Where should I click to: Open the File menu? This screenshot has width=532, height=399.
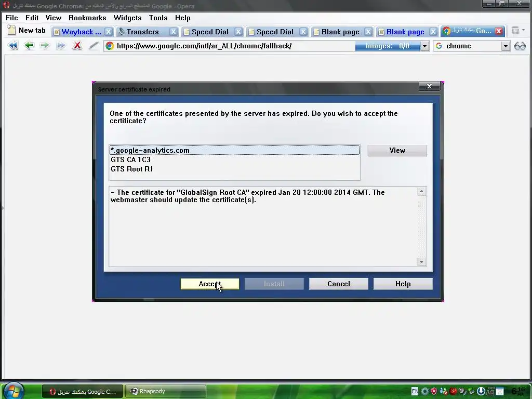pyautogui.click(x=12, y=18)
